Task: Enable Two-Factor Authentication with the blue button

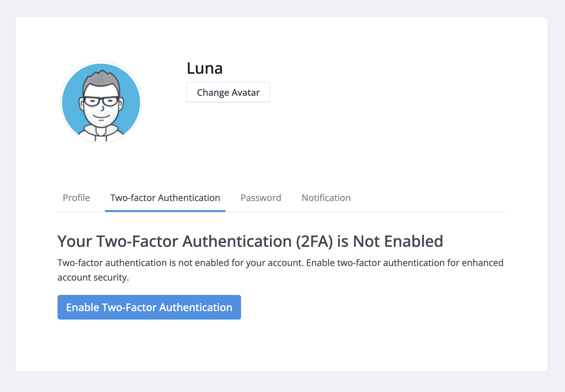Action: 149,307
